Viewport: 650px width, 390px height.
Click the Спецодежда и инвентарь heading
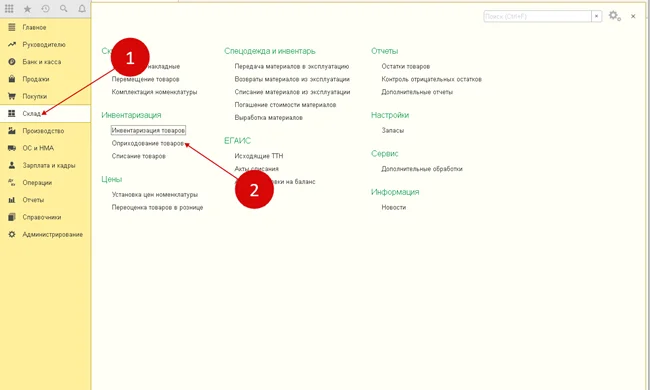pos(270,51)
